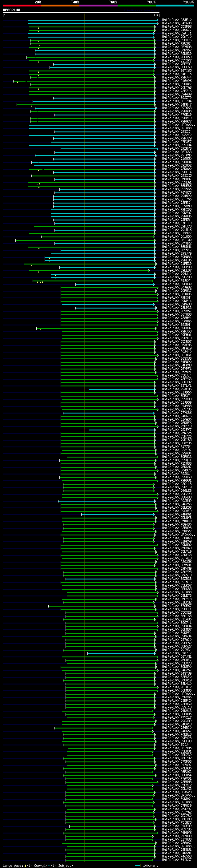Select hit UniRef100_C0KTA6
The height and width of the screenshot is (868, 197).
pos(176,88)
